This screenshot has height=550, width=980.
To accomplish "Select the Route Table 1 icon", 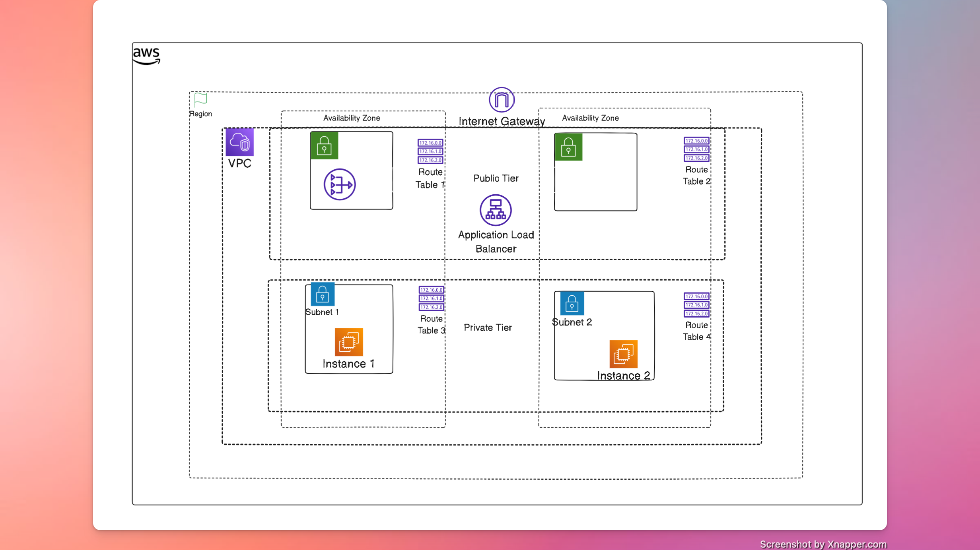I will click(430, 151).
